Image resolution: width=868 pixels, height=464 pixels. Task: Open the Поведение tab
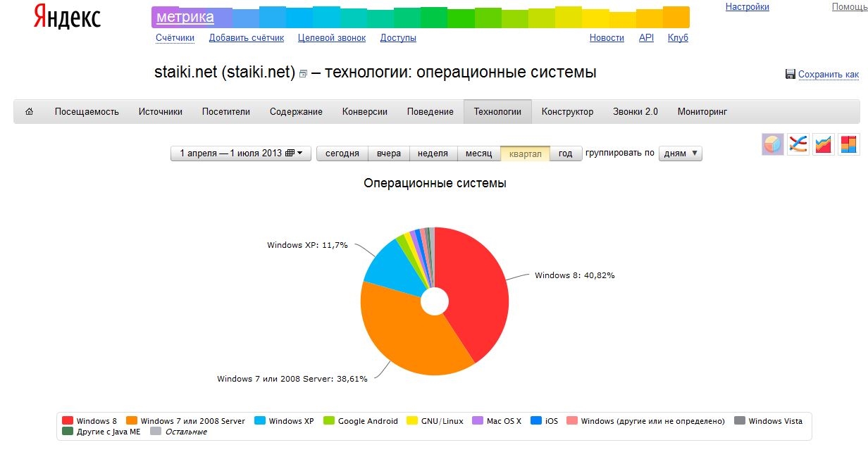click(x=430, y=111)
